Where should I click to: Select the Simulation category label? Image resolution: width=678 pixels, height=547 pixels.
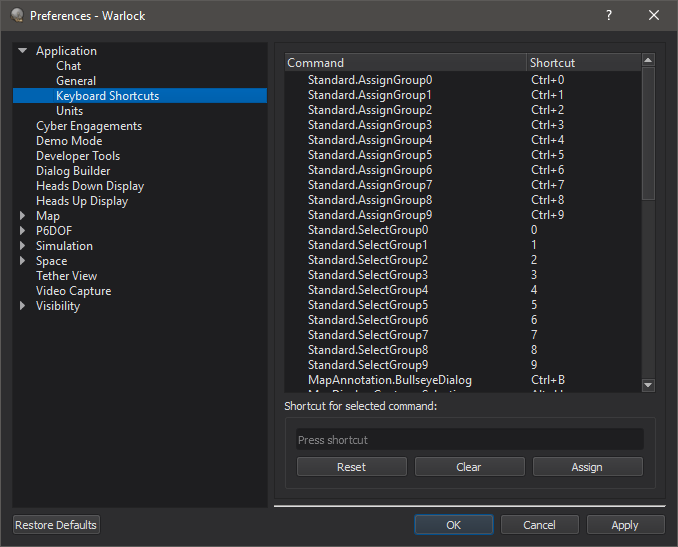(64, 246)
